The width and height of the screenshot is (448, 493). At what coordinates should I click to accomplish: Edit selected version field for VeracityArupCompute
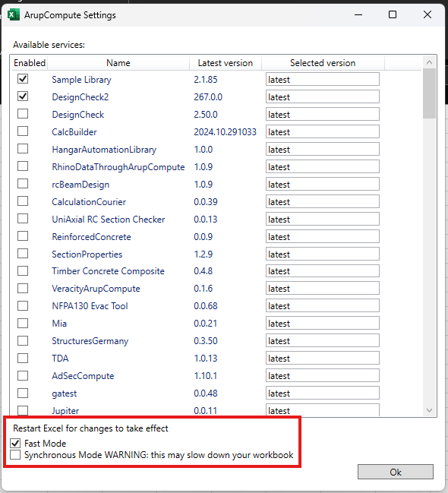click(x=323, y=289)
